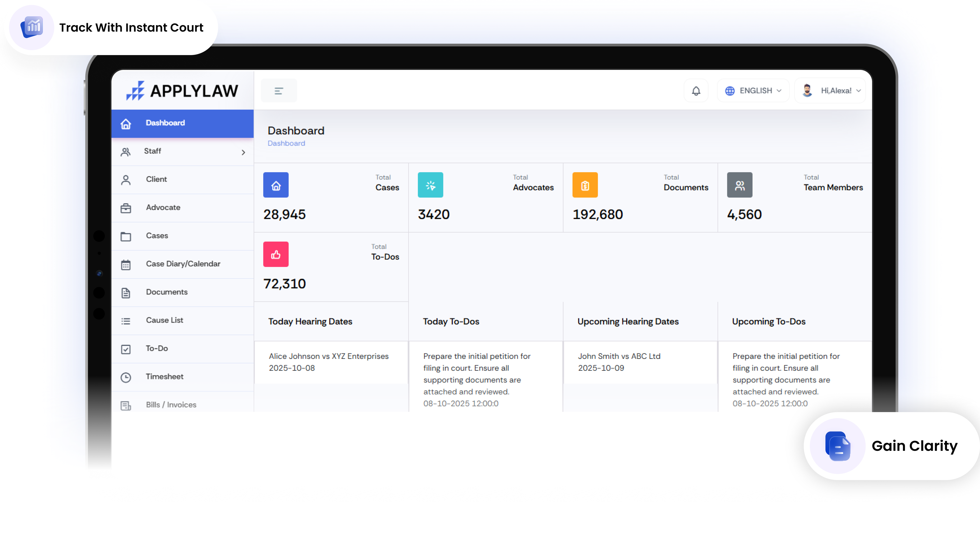Click the gray Team Members icon

(740, 185)
